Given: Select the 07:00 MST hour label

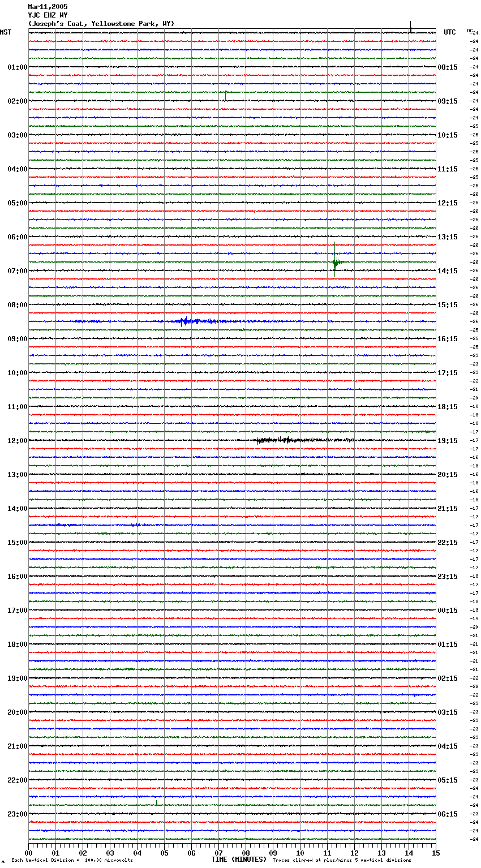Looking at the screenshot, I should point(18,271).
